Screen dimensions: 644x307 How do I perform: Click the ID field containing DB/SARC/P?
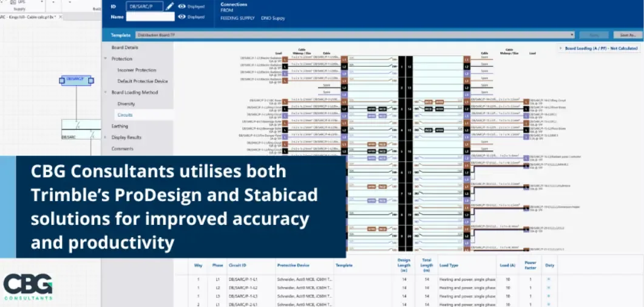coord(144,7)
